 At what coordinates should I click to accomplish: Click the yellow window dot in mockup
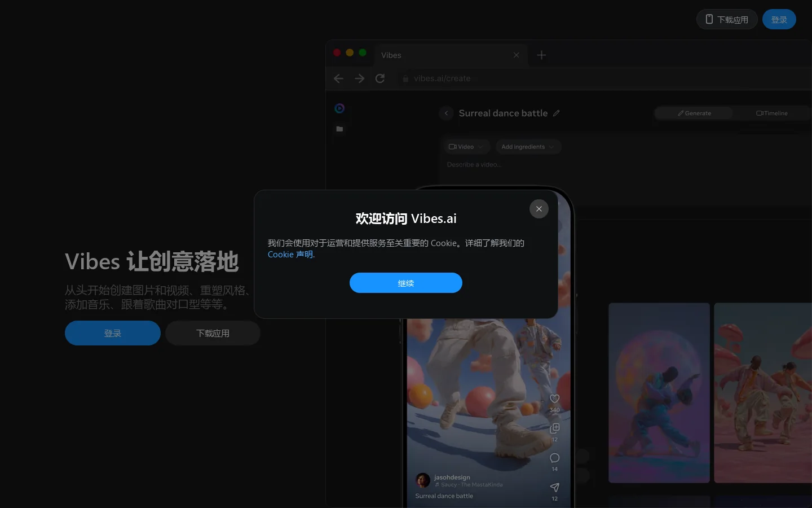click(350, 52)
